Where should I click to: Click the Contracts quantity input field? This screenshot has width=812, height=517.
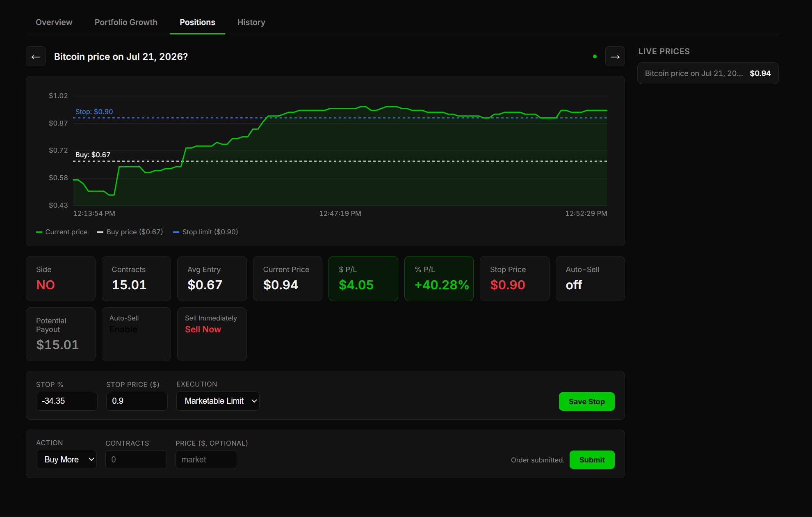[x=136, y=460]
